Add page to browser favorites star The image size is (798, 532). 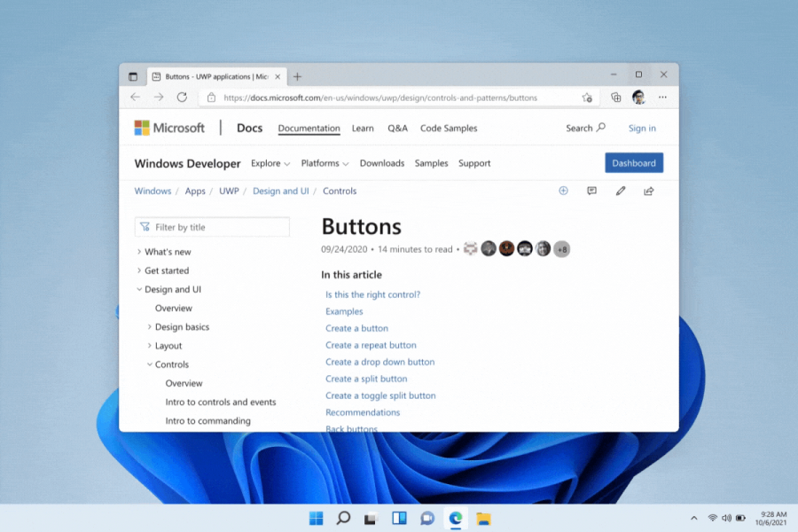point(587,98)
